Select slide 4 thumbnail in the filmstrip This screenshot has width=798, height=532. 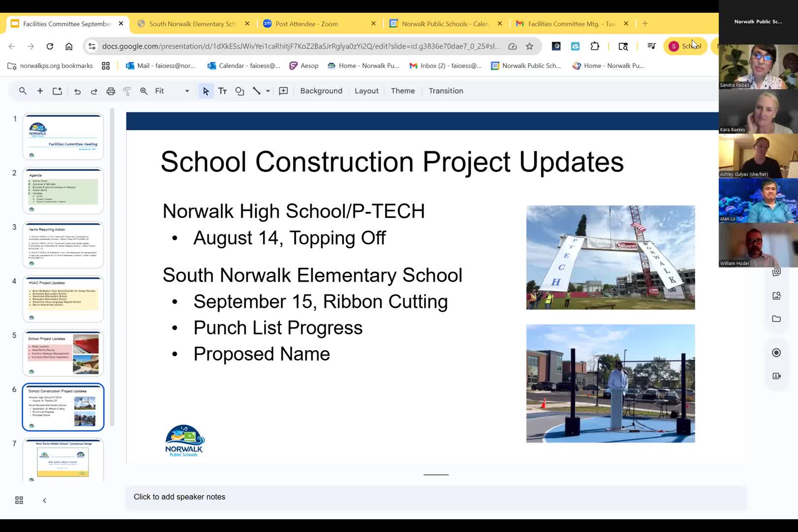63,298
